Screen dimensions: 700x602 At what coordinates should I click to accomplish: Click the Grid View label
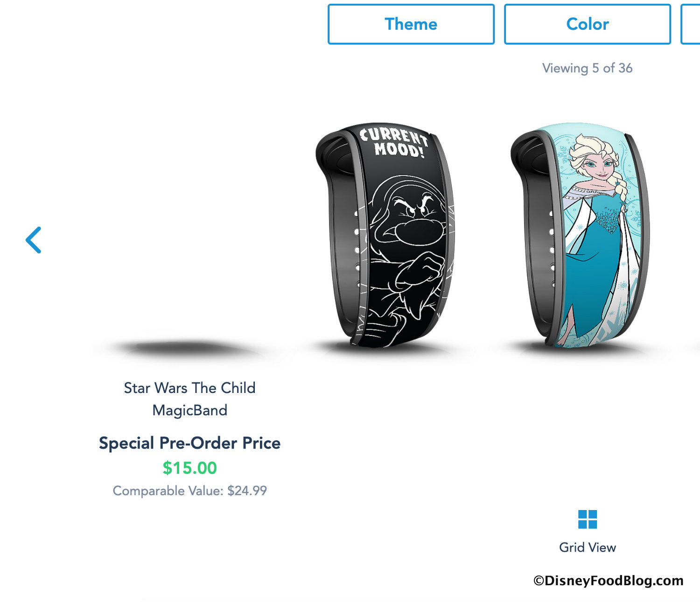tap(588, 547)
